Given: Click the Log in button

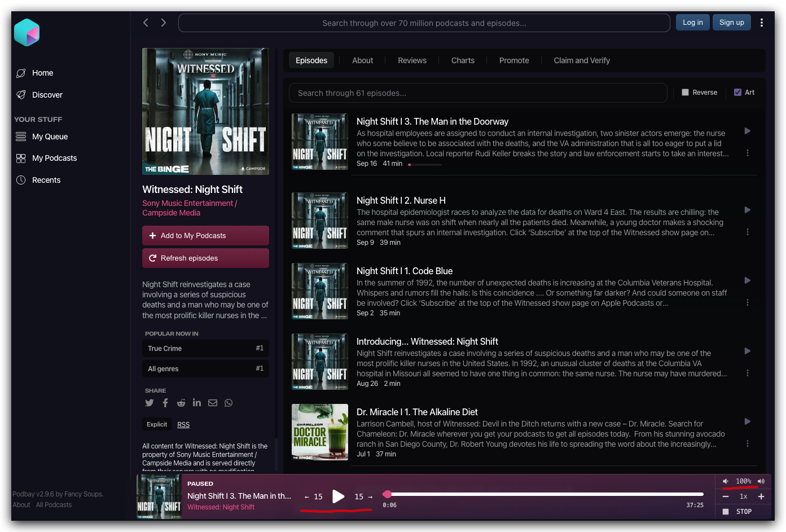Looking at the screenshot, I should tap(693, 23).
